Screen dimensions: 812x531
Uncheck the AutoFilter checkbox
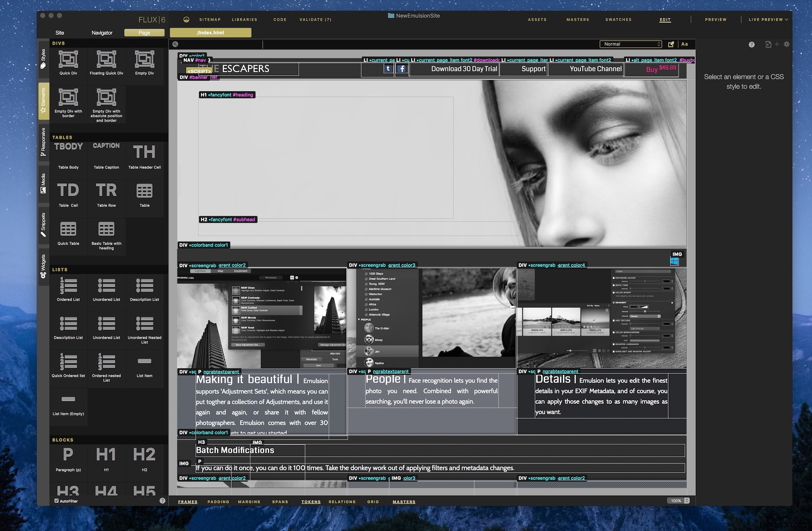[56, 501]
